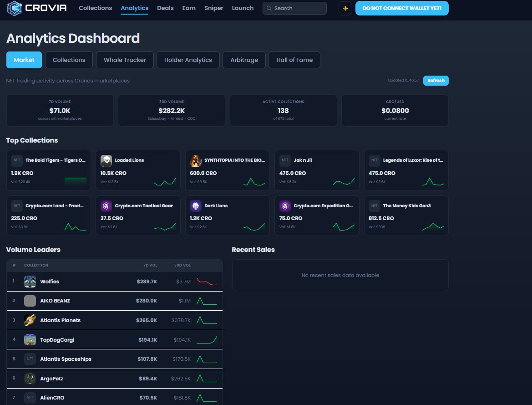This screenshot has width=532, height=405.
Task: Open Launch in top navigation
Action: (243, 8)
